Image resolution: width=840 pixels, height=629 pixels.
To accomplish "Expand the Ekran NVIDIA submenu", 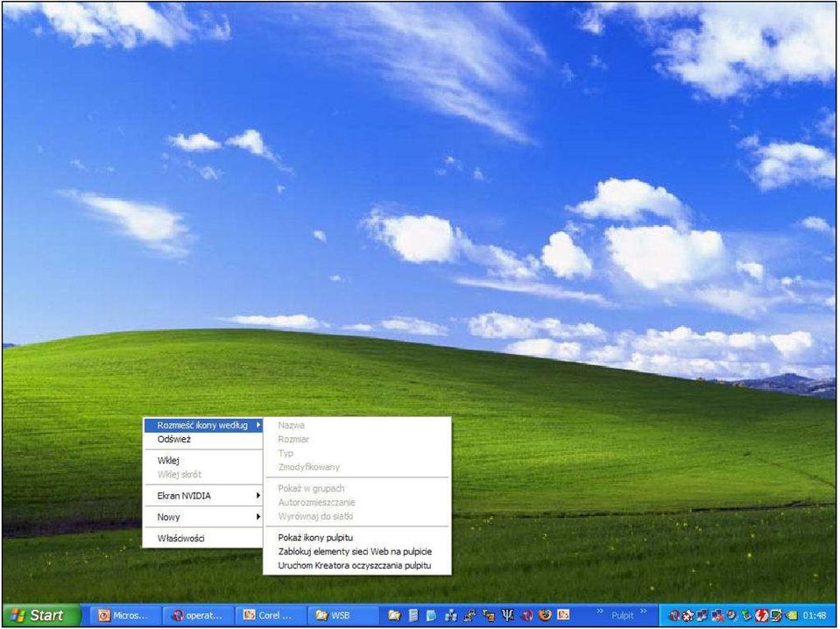I will pos(203,496).
